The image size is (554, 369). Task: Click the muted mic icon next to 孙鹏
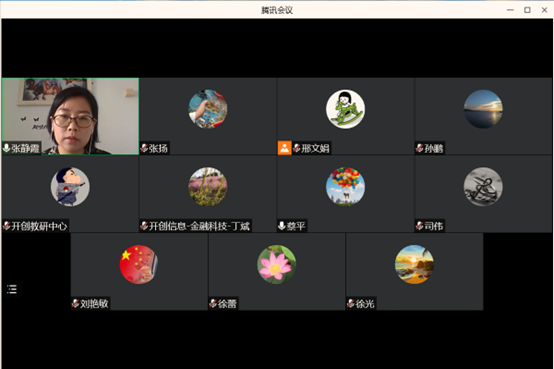[419, 148]
